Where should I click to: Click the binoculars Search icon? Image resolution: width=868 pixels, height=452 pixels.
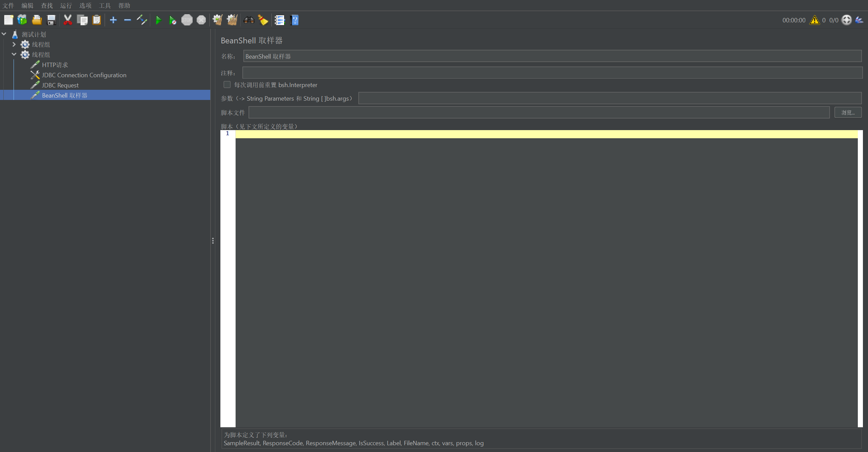click(x=249, y=20)
